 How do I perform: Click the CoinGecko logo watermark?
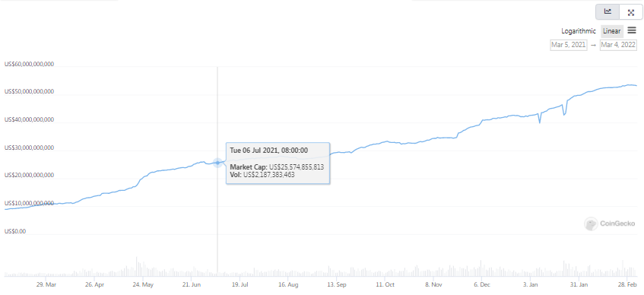coord(610,224)
